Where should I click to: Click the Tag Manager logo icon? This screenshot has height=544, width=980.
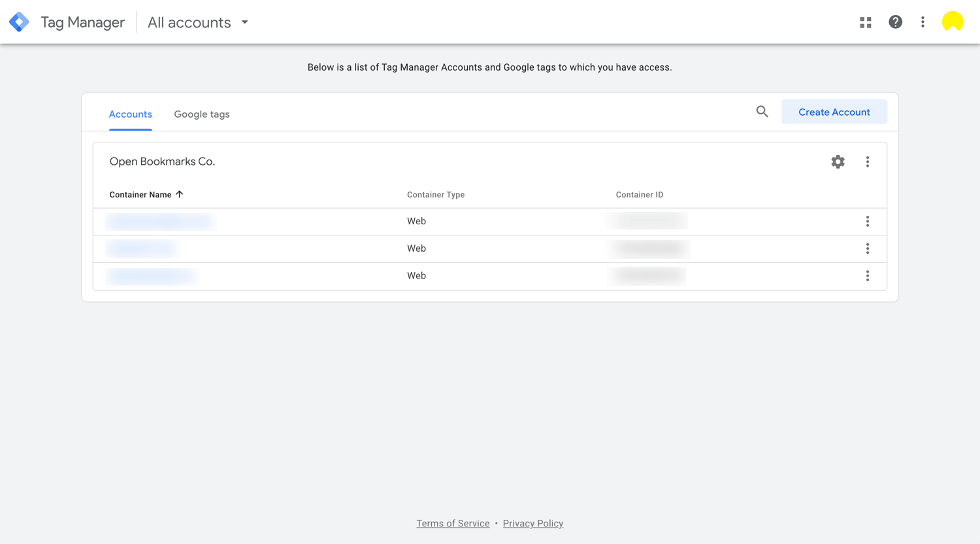pyautogui.click(x=19, y=22)
